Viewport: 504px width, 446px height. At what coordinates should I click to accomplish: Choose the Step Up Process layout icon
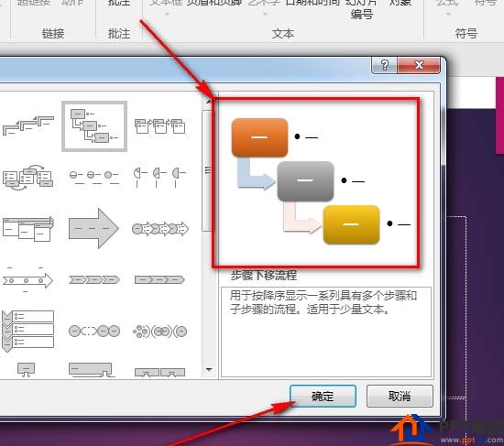[28, 125]
